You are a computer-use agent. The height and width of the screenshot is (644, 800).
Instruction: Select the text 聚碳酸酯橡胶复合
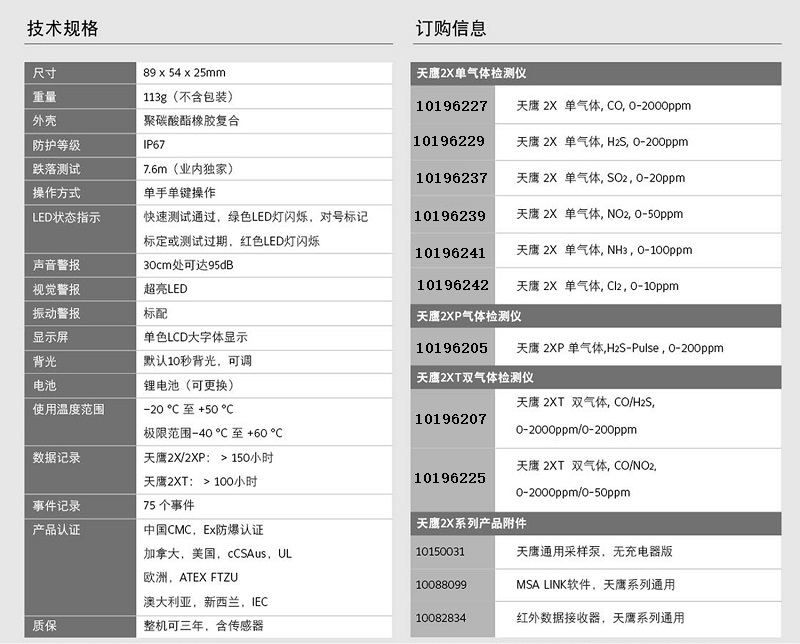click(x=191, y=121)
